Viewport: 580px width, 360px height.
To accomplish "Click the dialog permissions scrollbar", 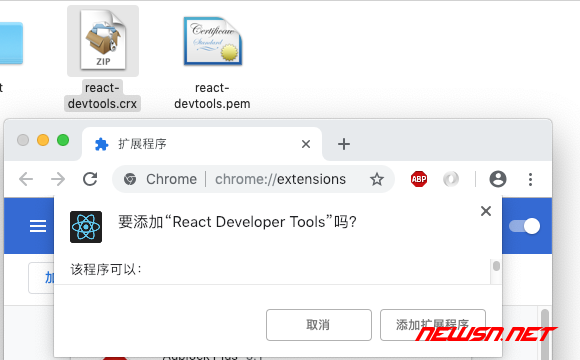I will point(496,266).
